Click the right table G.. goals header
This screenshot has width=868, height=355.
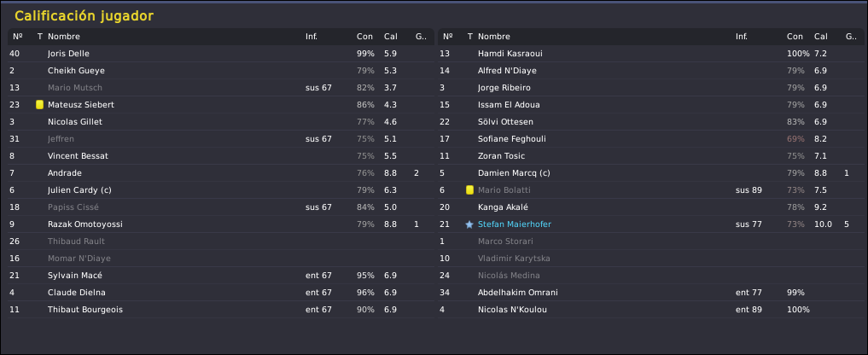point(851,37)
